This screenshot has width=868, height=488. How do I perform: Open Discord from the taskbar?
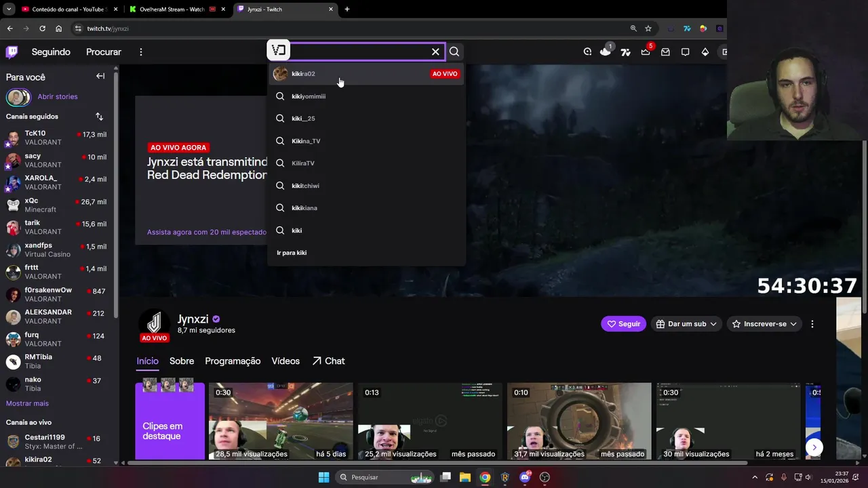coord(524,477)
